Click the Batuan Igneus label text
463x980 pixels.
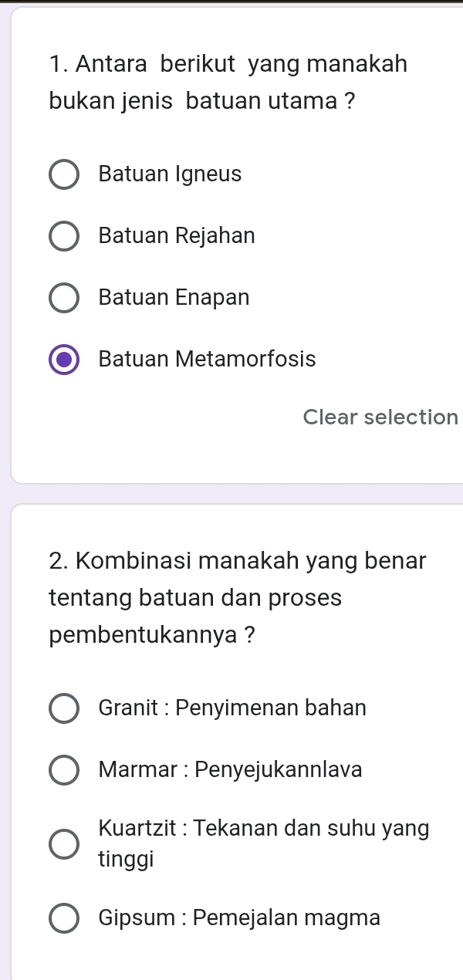[170, 174]
